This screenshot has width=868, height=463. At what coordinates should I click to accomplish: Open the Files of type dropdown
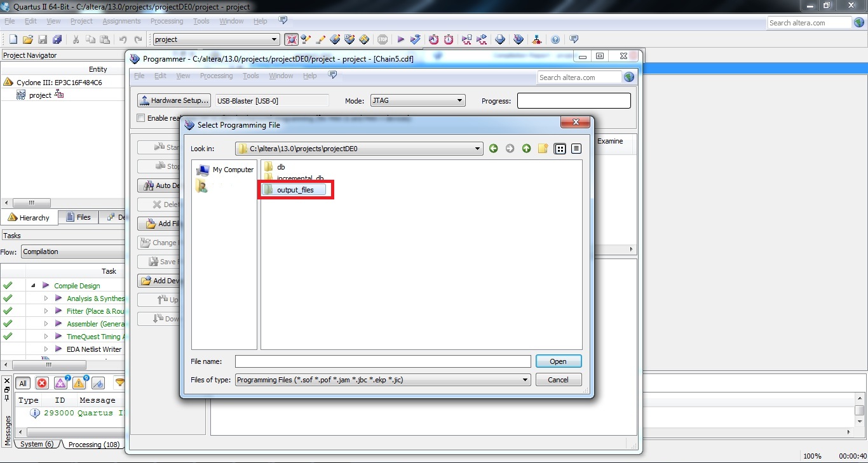pos(383,380)
